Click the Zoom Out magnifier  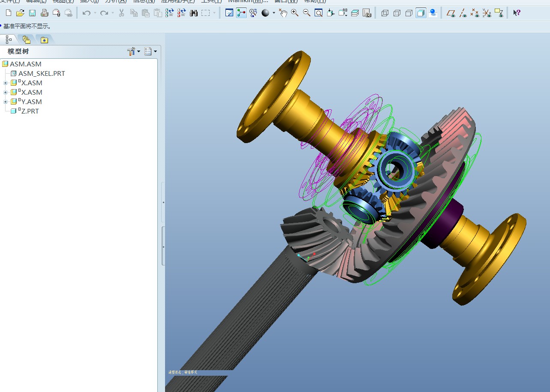[307, 13]
